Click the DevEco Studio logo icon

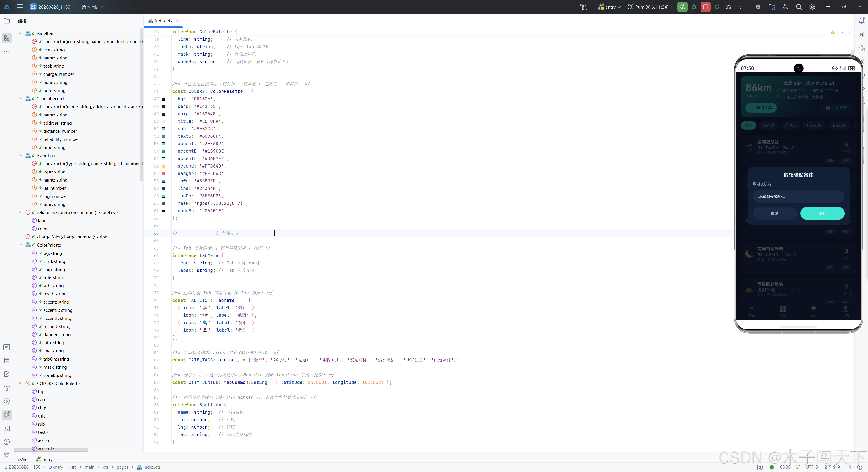coord(7,7)
